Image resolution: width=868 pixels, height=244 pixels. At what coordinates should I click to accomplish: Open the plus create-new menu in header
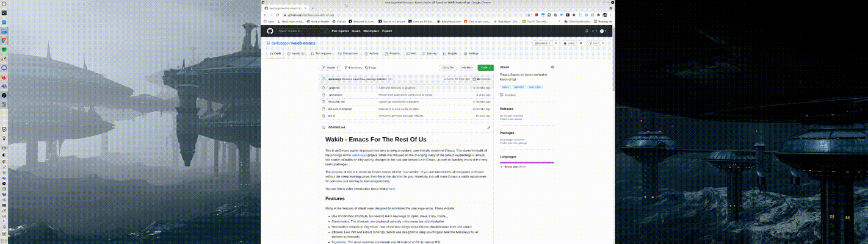click(x=594, y=30)
